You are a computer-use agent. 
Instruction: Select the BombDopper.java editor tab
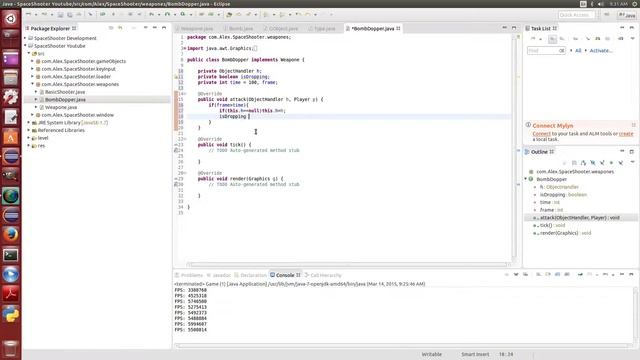373,29
